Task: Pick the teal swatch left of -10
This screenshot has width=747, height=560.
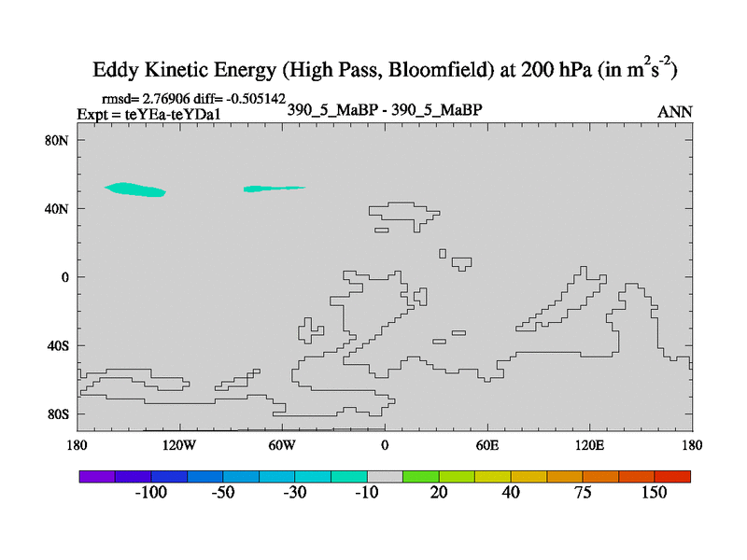Action: click(349, 476)
